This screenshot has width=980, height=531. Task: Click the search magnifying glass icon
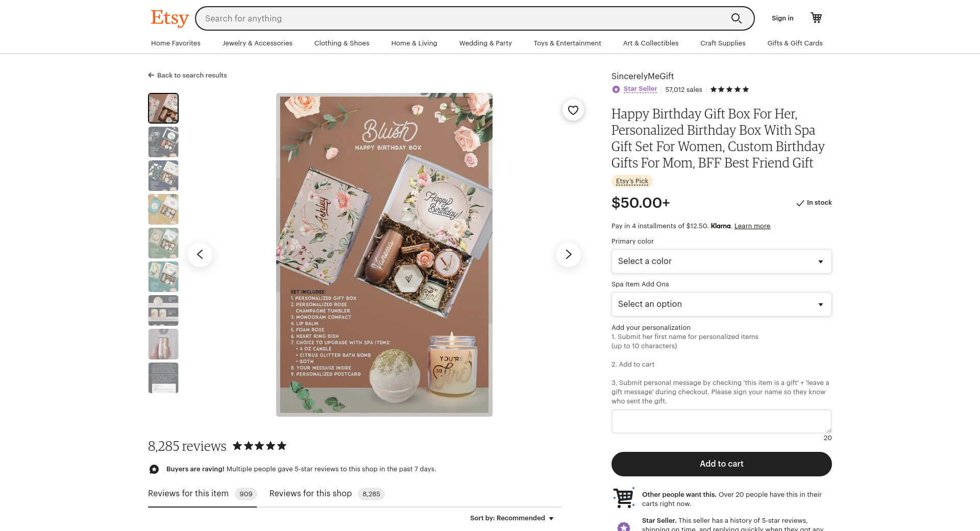point(736,18)
